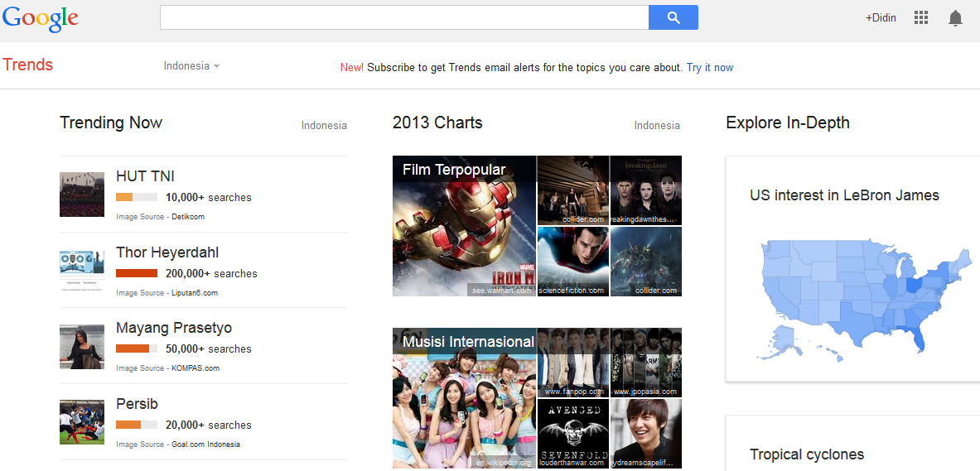Click the HUT TNI thumbnail image
This screenshot has width=980, height=471.
point(82,195)
